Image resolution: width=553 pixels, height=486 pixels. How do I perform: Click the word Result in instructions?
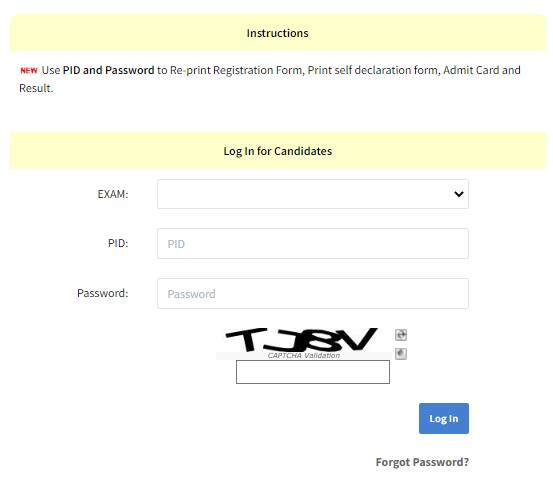coord(36,88)
